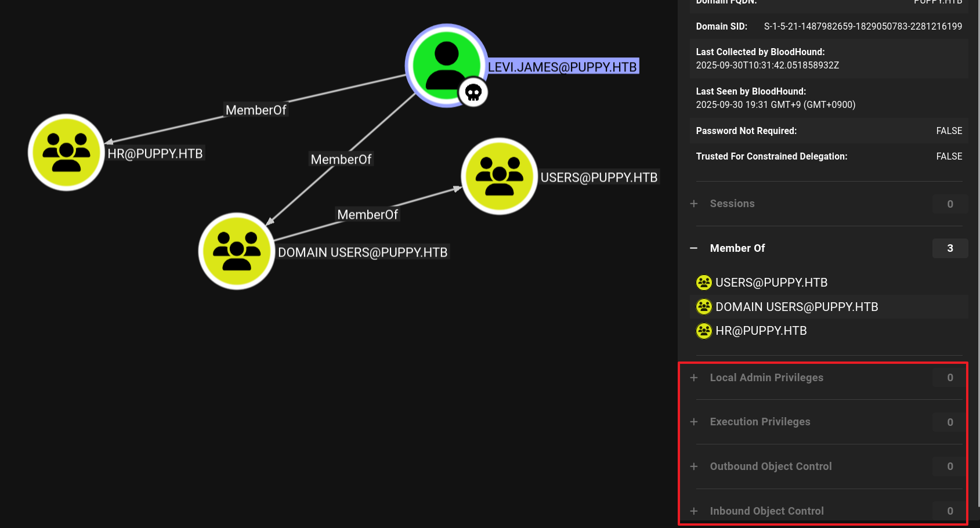Viewport: 980px width, 528px height.
Task: Click the MemberOf edge label to HR
Action: 255,110
